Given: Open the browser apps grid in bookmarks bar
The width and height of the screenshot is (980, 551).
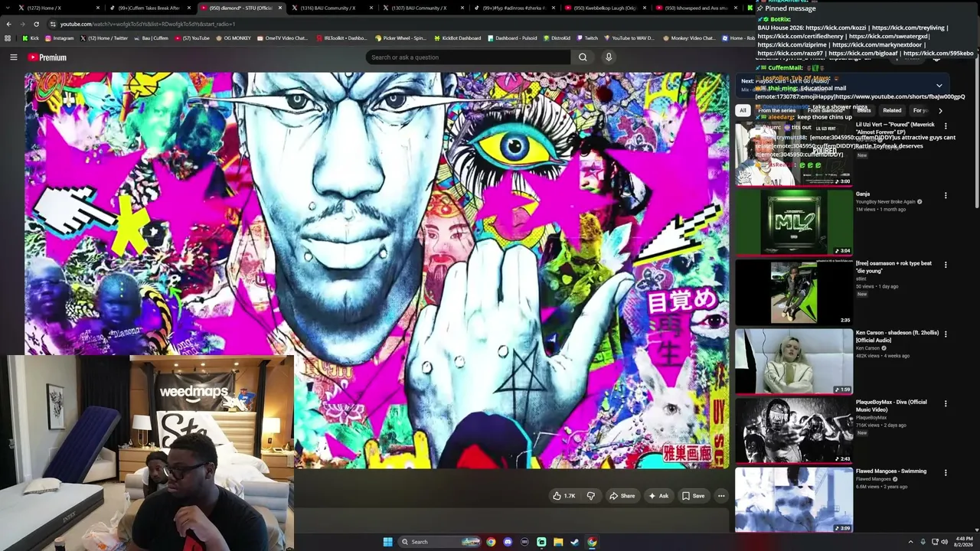Looking at the screenshot, I should pos(8,37).
